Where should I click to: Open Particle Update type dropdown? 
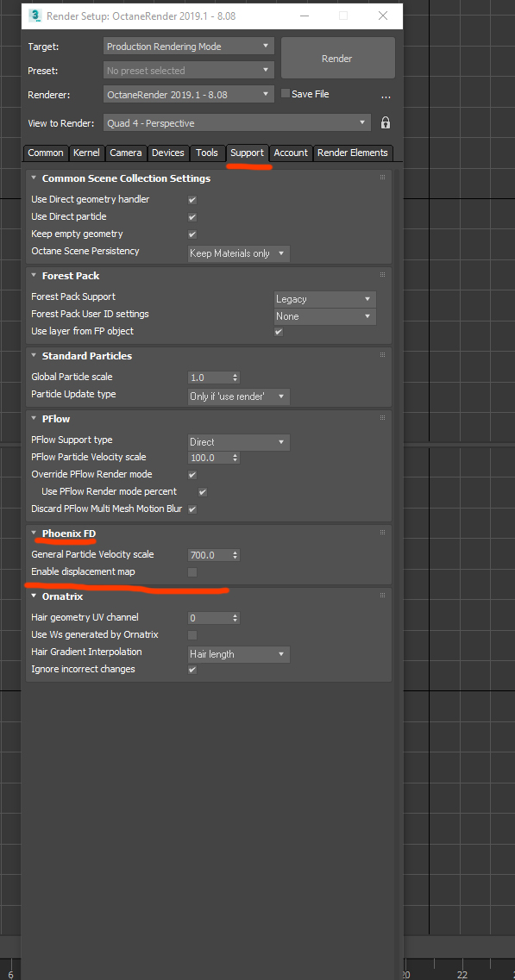[239, 396]
